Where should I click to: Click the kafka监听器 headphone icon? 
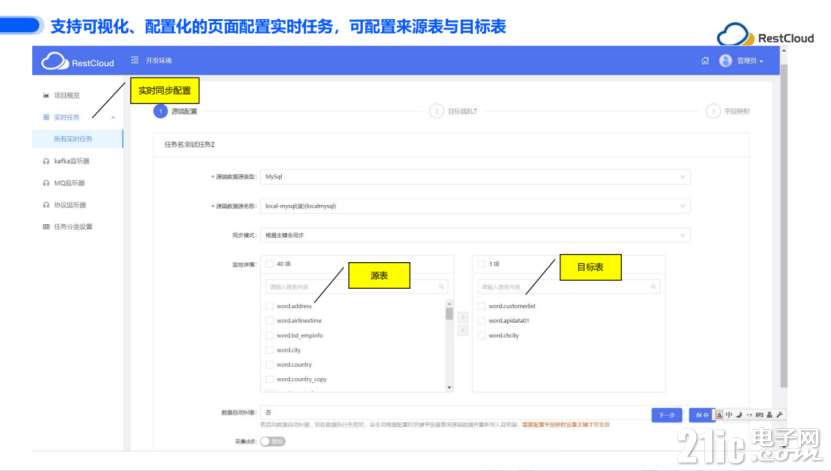(x=46, y=161)
